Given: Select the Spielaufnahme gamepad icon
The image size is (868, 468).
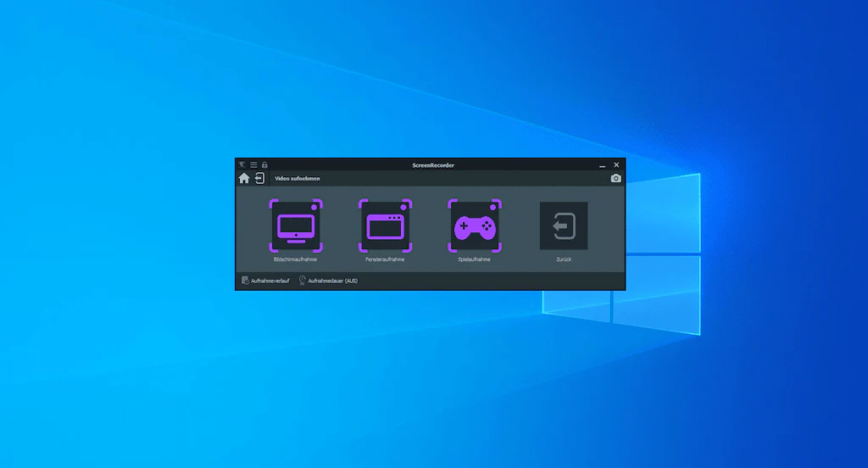Looking at the screenshot, I should (475, 226).
